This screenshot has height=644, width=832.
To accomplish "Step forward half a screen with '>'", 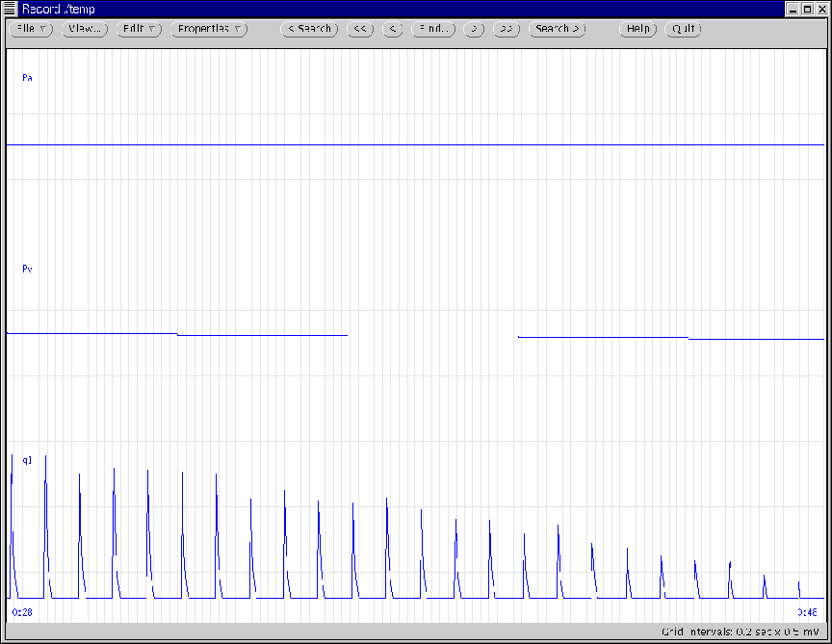I will point(474,29).
